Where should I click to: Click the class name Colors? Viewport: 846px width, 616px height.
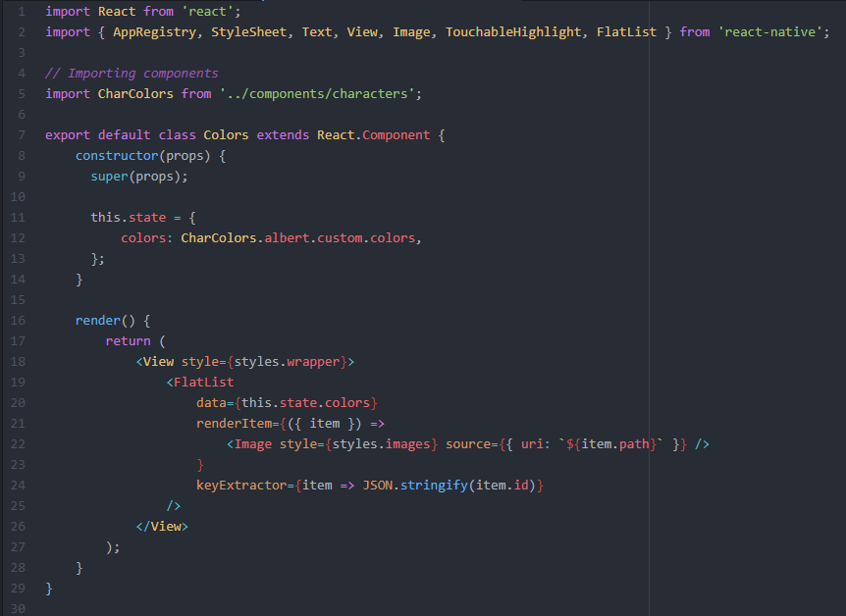(226, 134)
